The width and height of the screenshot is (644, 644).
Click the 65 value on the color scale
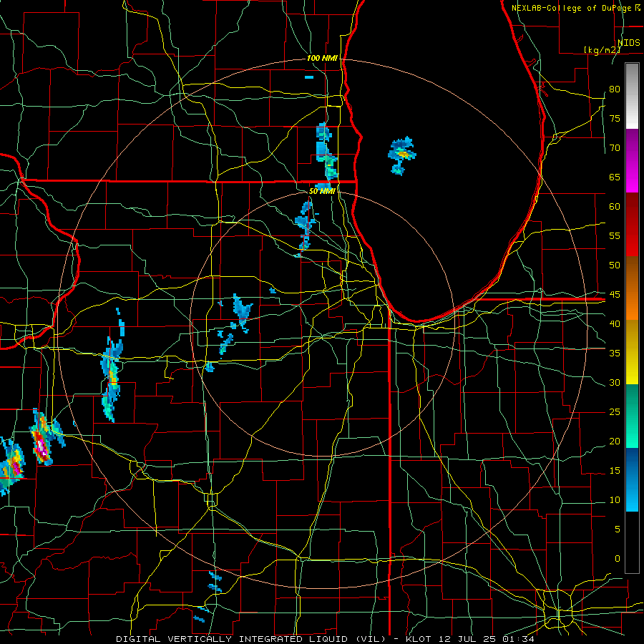pos(615,177)
